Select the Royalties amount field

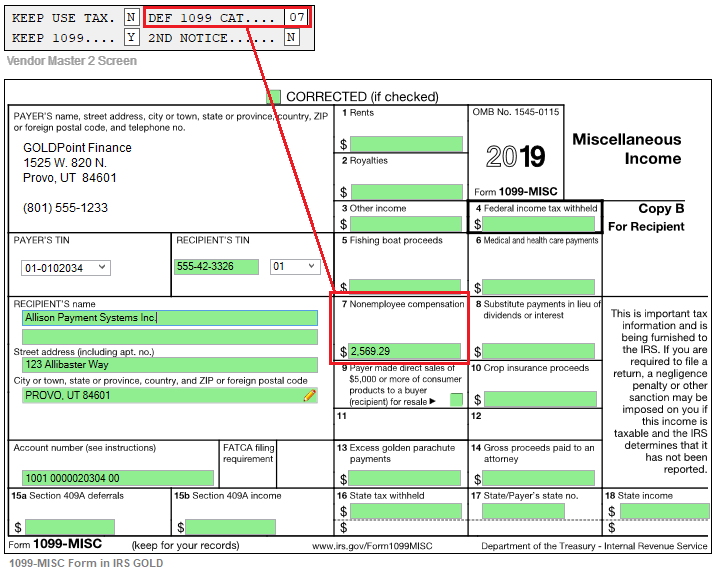point(406,191)
